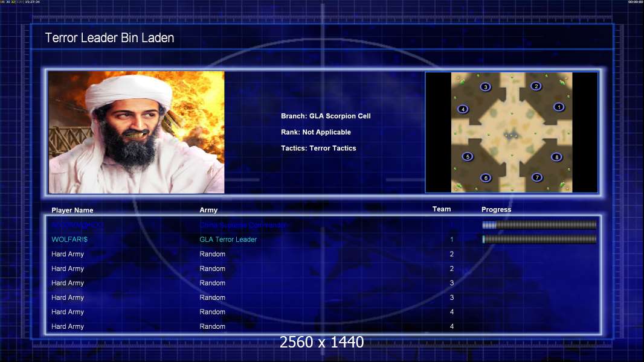Select start position 2 on the minimap

[536, 86]
